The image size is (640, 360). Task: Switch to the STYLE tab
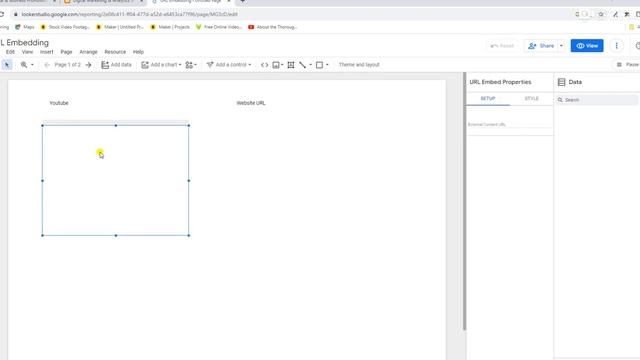click(x=531, y=99)
